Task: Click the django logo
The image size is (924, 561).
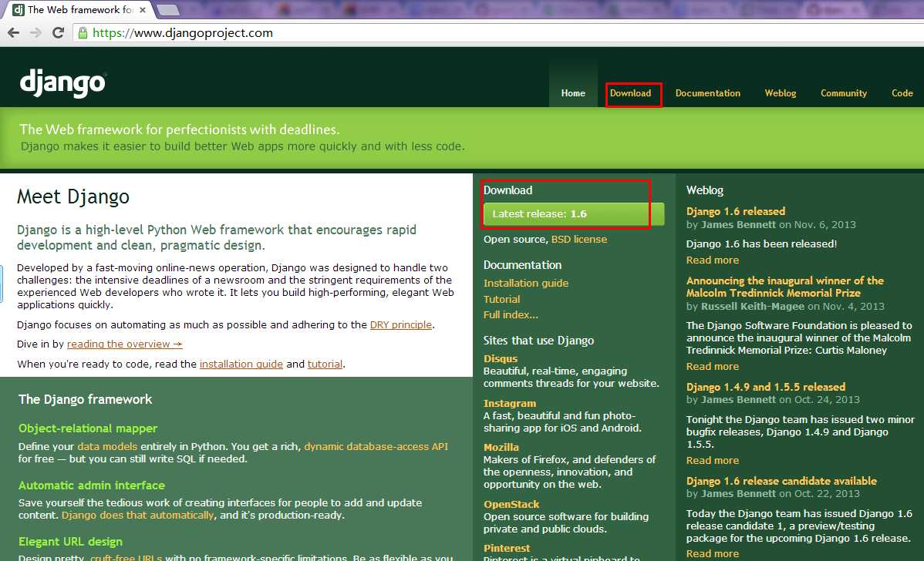Action: 62,84
